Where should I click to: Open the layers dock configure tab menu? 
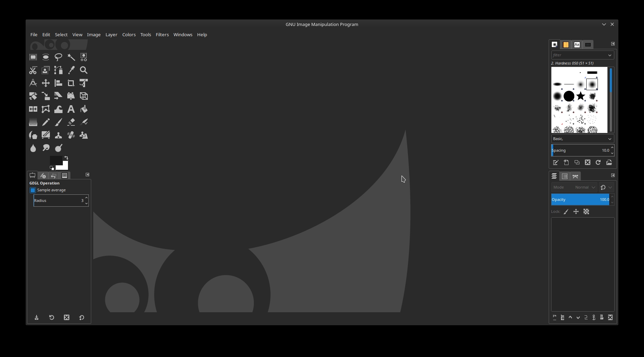pyautogui.click(x=613, y=175)
